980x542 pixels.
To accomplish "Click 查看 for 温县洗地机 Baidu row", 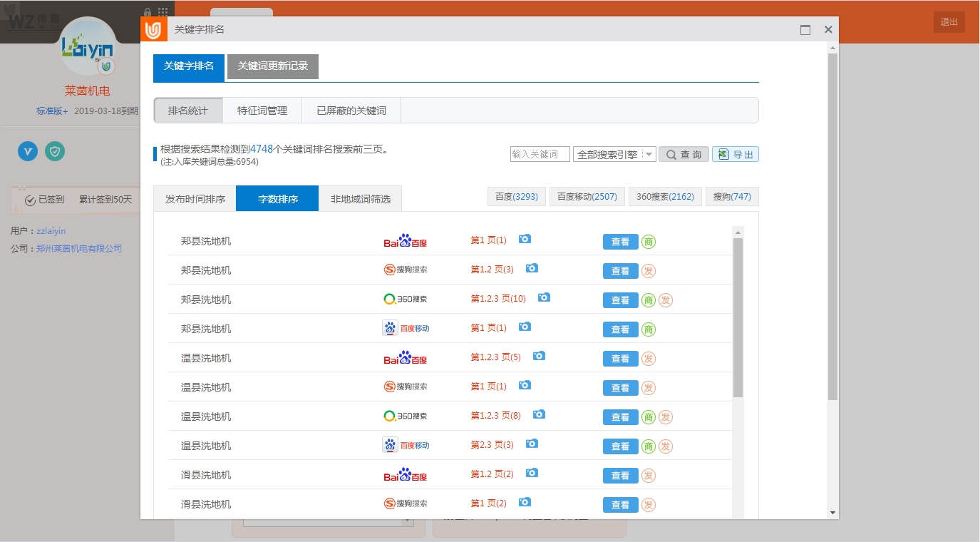I will pos(620,359).
